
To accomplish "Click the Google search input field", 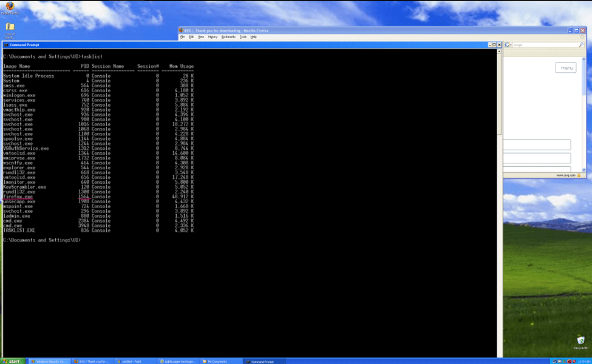I will coord(540,45).
